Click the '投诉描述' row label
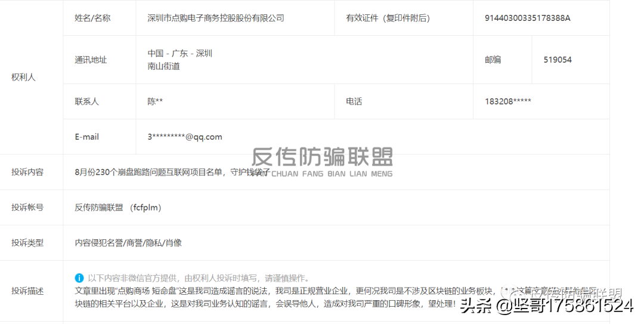Screen dimensions: 644x324 click(x=27, y=292)
